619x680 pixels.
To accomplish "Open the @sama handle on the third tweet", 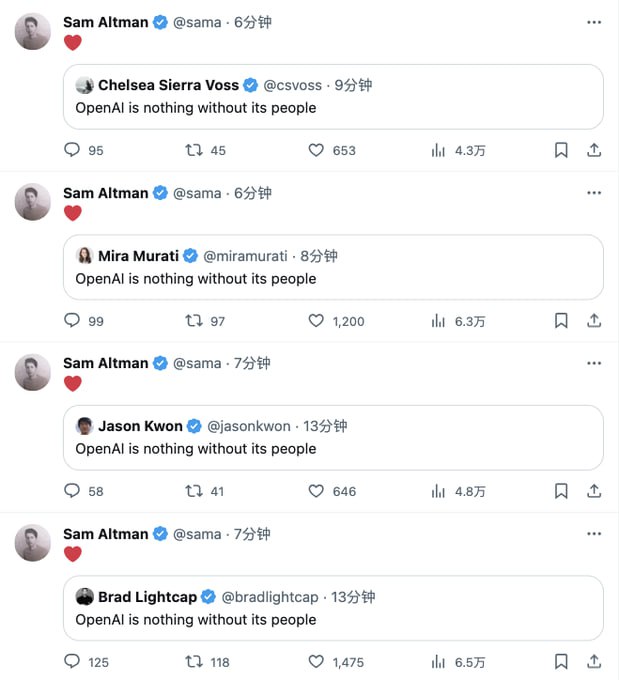I will coord(198,363).
